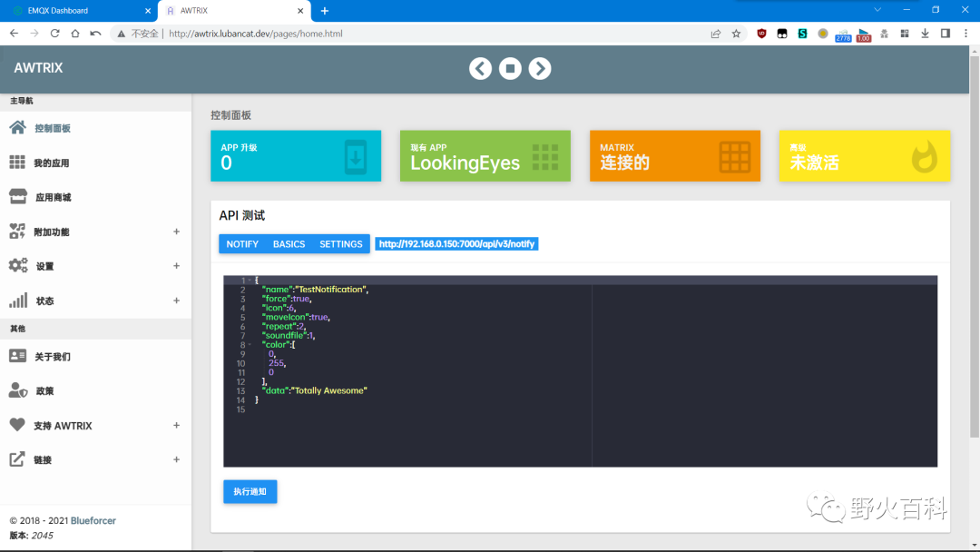Collapse the "color" array fold arrow

(x=250, y=344)
